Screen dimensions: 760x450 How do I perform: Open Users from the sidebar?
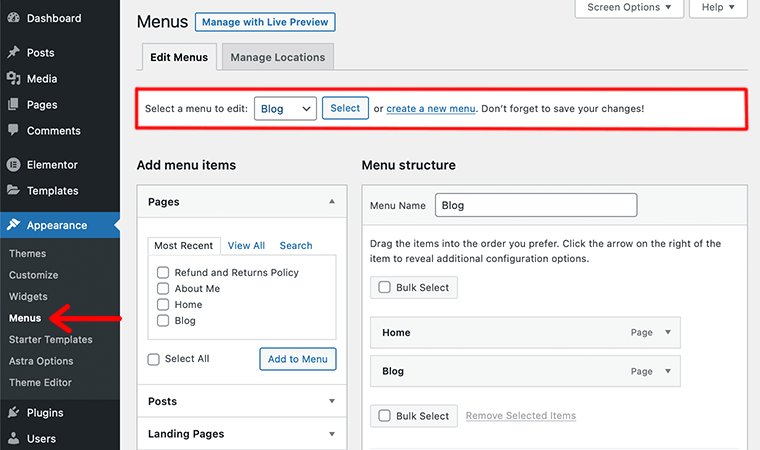[41, 439]
